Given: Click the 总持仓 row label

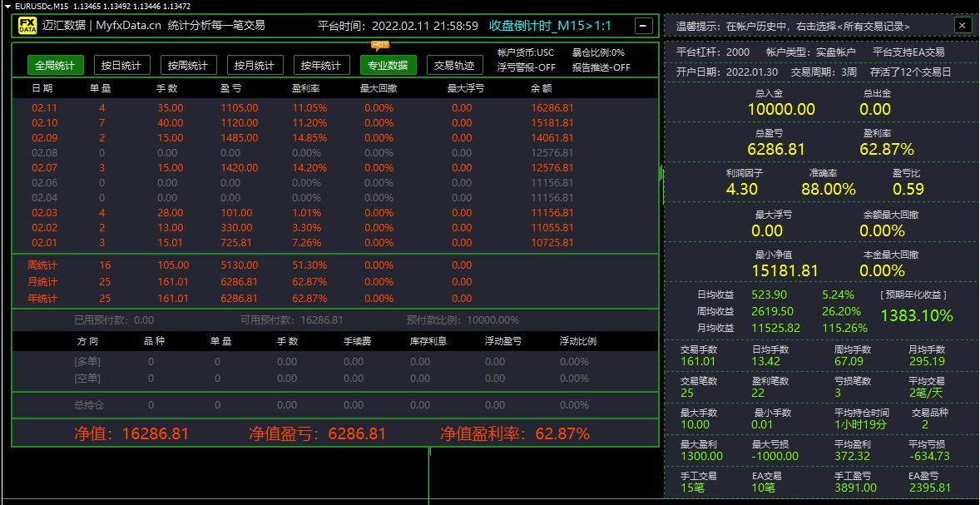Looking at the screenshot, I should pyautogui.click(x=89, y=405).
